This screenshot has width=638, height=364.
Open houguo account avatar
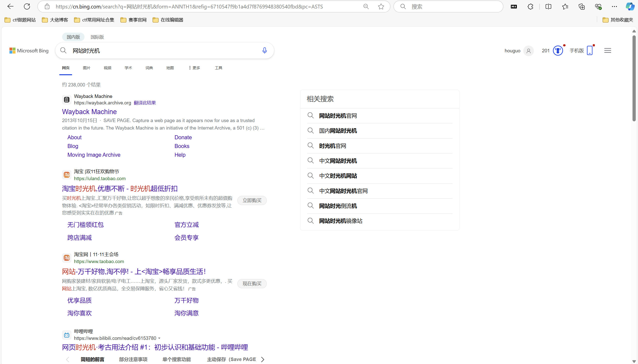tap(528, 51)
